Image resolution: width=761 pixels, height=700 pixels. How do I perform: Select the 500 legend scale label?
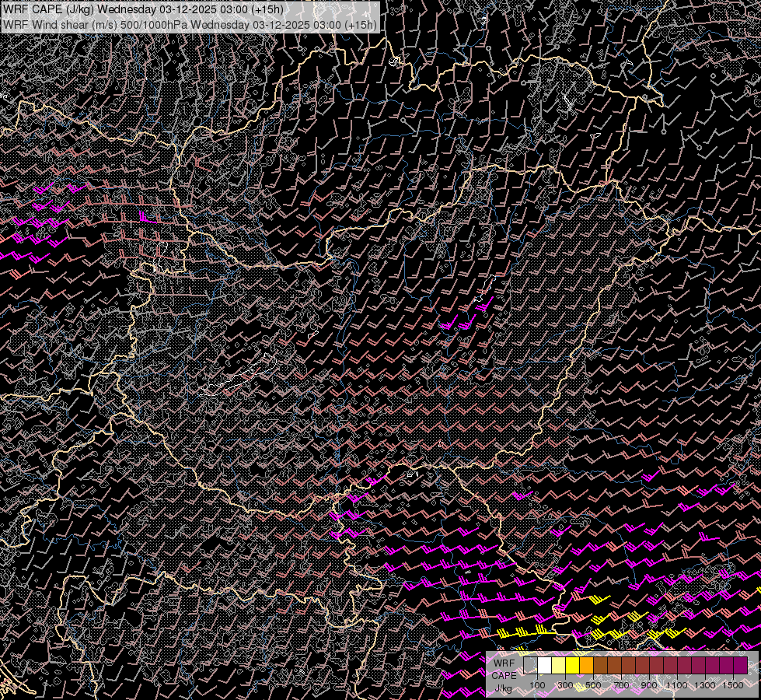(x=593, y=685)
